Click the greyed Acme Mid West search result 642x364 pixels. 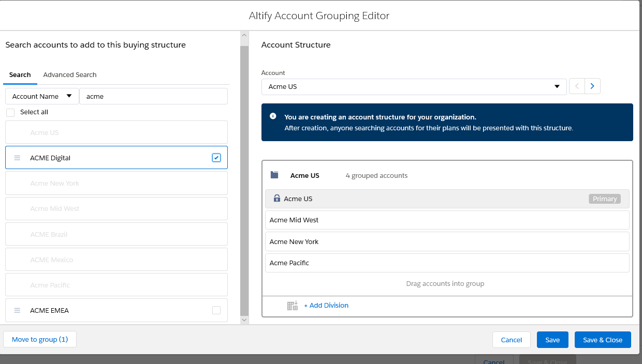(x=116, y=208)
